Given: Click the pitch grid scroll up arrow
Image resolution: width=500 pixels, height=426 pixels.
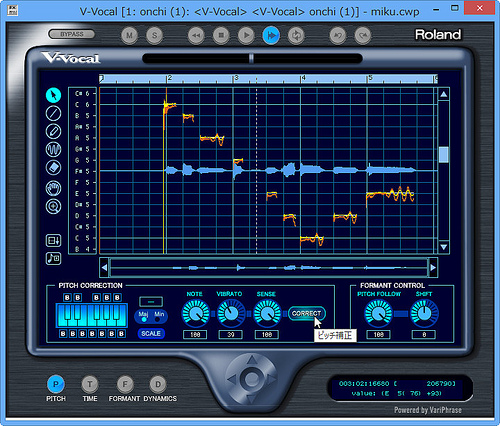Looking at the screenshot, I should (x=444, y=94).
